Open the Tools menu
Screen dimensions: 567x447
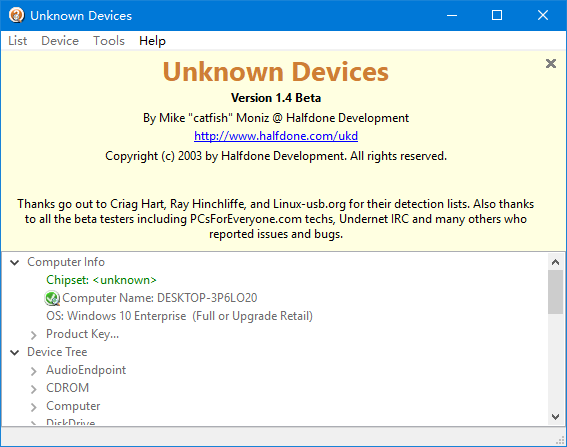pyautogui.click(x=109, y=41)
